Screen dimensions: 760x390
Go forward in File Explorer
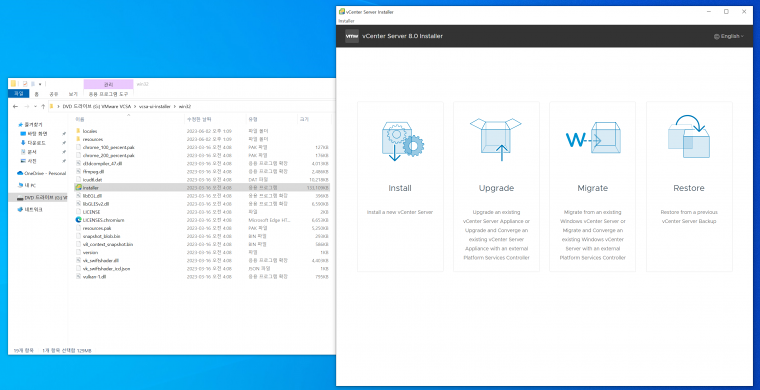(27, 106)
